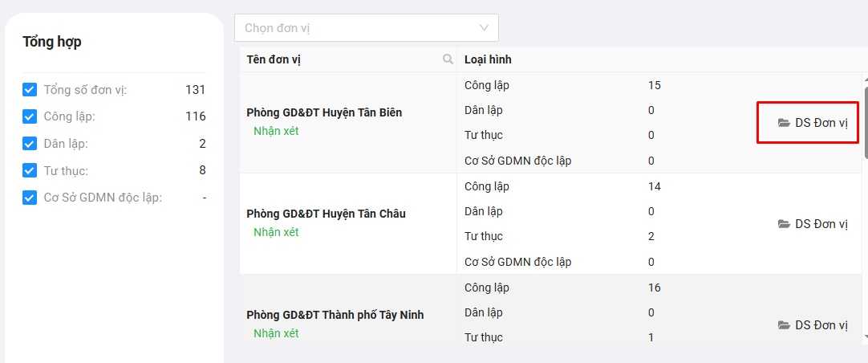Click the search icon in Tên đơn vị header

pyautogui.click(x=448, y=59)
